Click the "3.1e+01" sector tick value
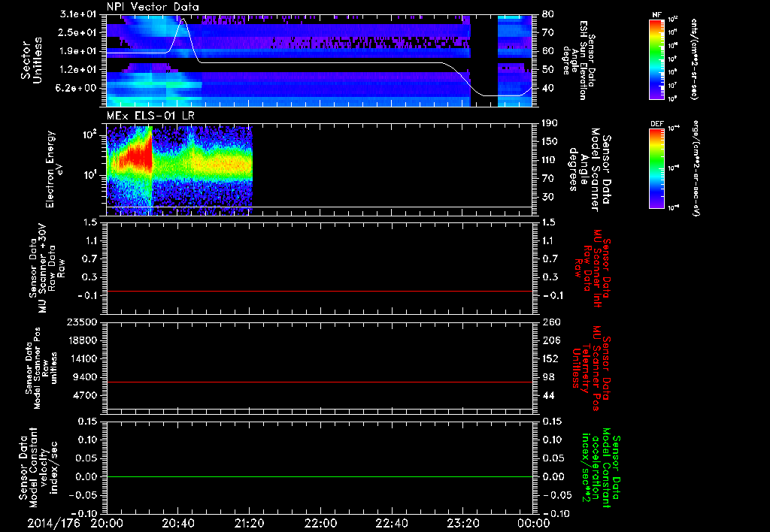 [x=78, y=14]
